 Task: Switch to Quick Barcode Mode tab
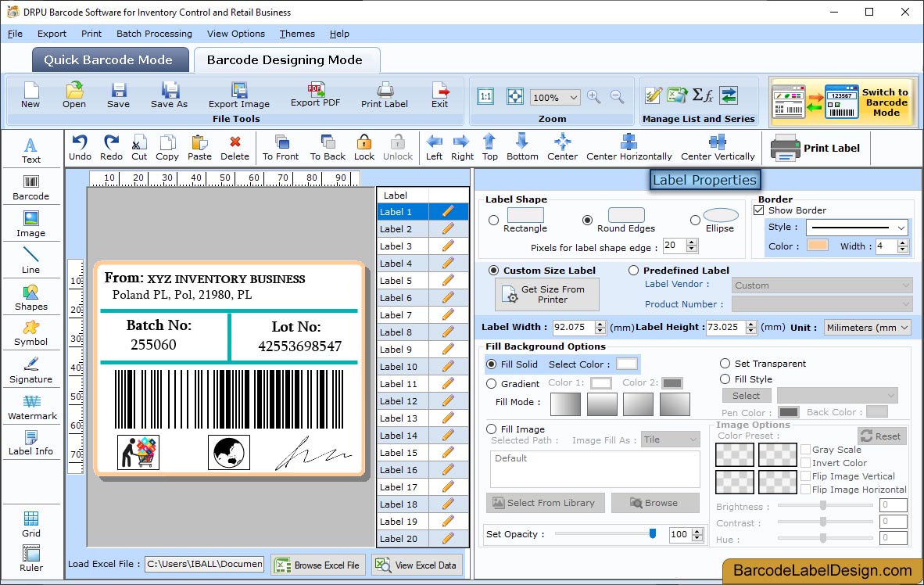pyautogui.click(x=109, y=59)
